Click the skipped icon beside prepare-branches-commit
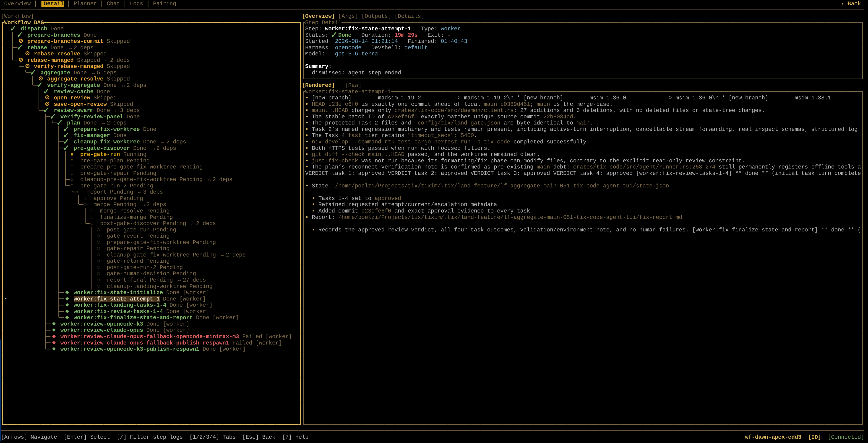Viewport: 868px width, 443px height. point(21,41)
